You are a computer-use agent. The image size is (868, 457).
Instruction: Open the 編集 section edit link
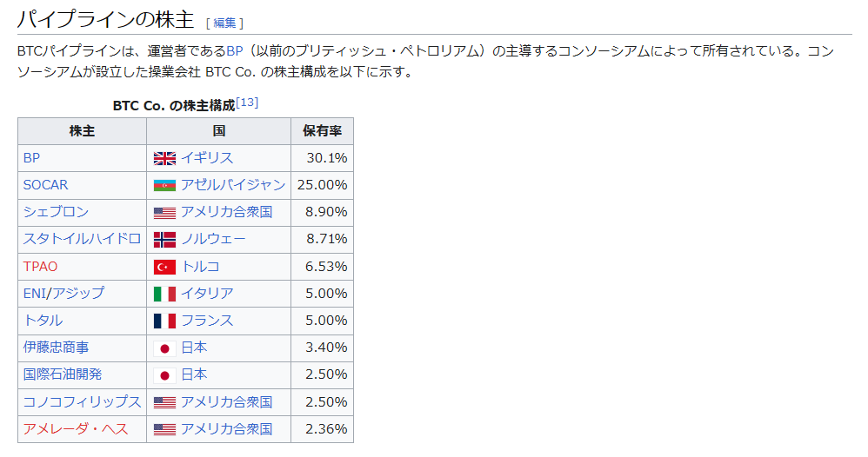[x=224, y=23]
